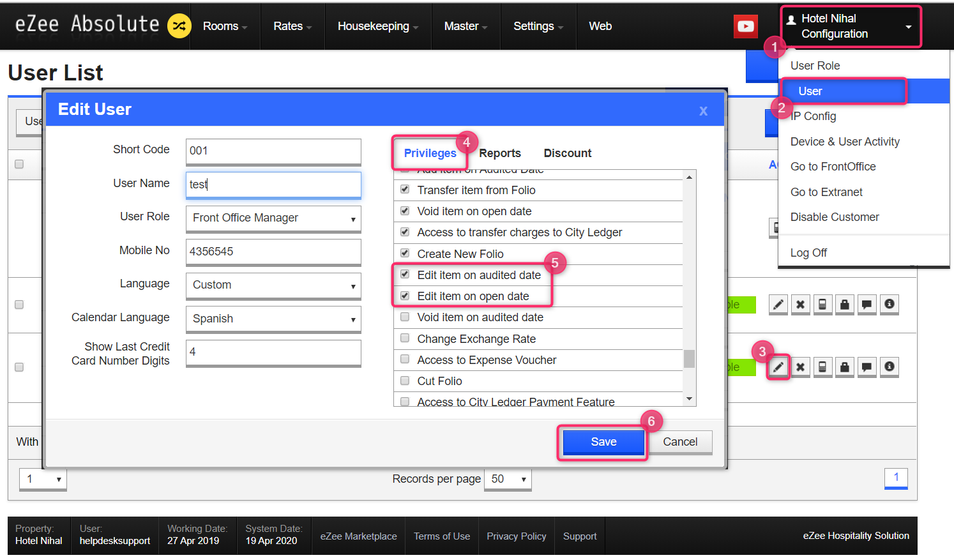Click the Cancel button
954x560 pixels.
coord(680,442)
